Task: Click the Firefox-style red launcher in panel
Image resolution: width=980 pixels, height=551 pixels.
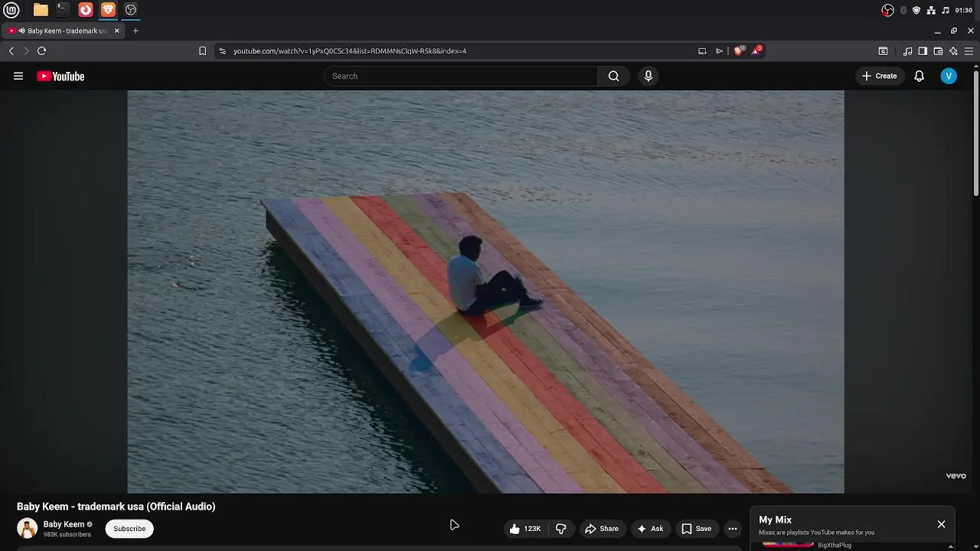Action: tap(86, 10)
